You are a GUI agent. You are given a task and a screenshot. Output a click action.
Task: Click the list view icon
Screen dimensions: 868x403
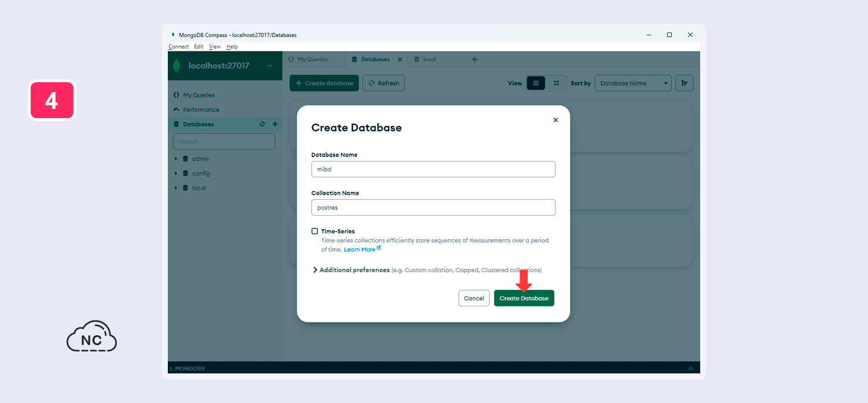(535, 83)
